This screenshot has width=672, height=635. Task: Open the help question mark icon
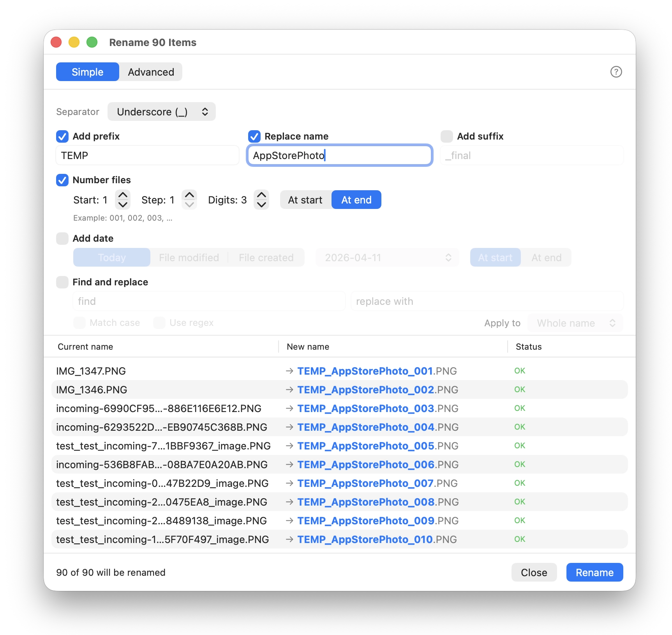pyautogui.click(x=616, y=72)
